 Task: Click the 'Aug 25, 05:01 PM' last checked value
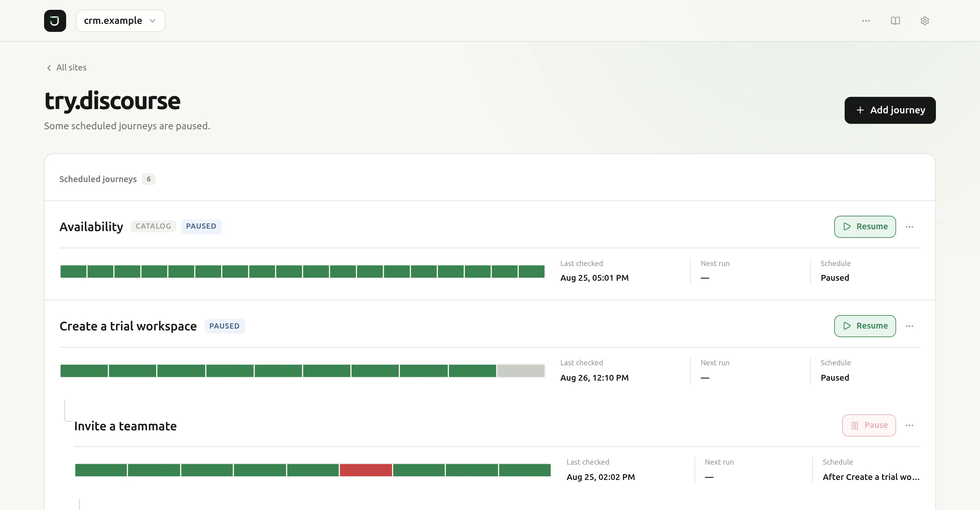pyautogui.click(x=594, y=278)
